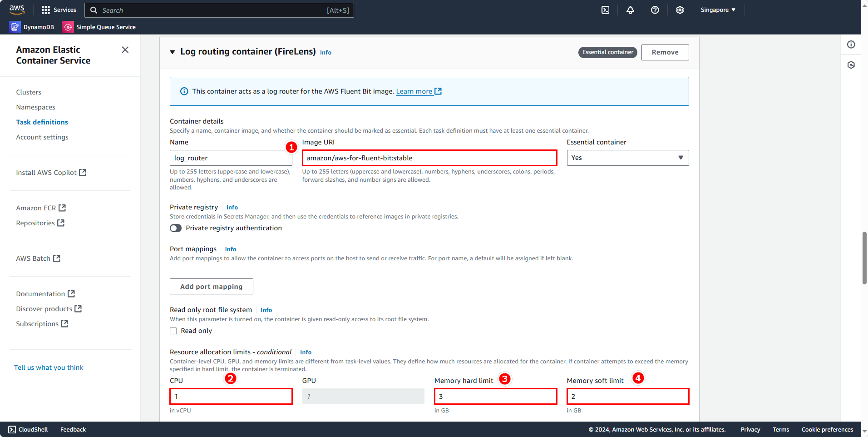This screenshot has width=868, height=437.
Task: Open the Documentation sidebar link
Action: pos(40,294)
